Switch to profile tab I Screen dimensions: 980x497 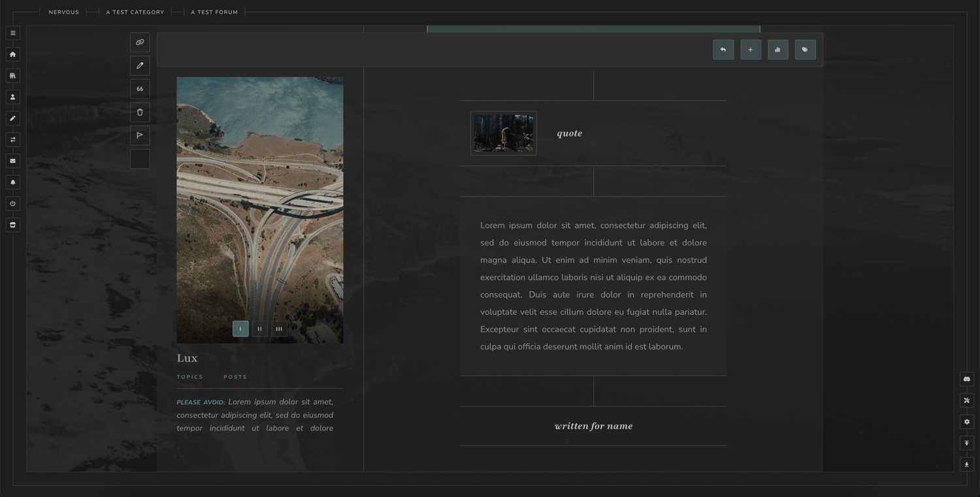click(x=240, y=329)
